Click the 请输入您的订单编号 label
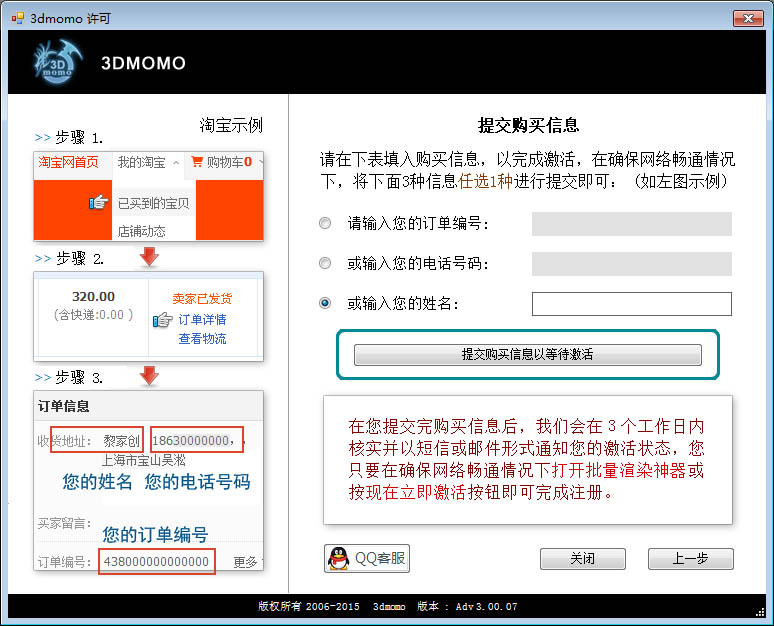This screenshot has width=774, height=626. pos(418,224)
